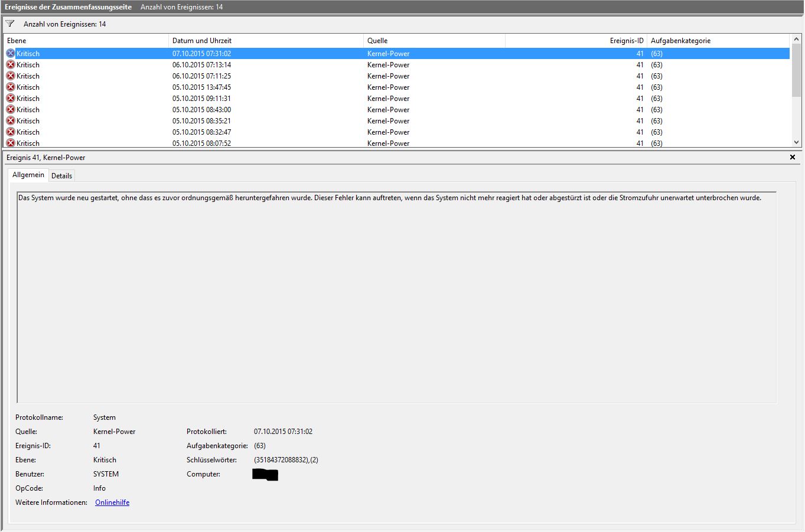Select event dated 05.10.2015 08:35:21
This screenshot has width=805, height=532.
pos(397,120)
